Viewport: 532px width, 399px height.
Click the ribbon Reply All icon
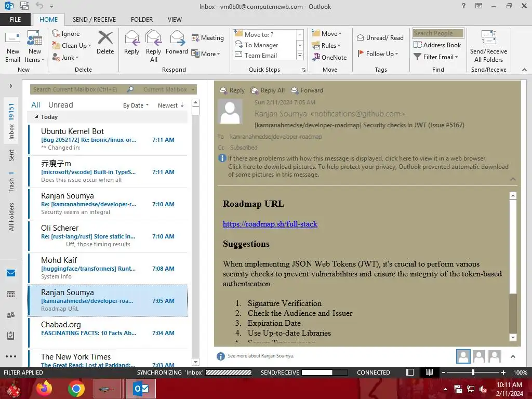click(153, 46)
